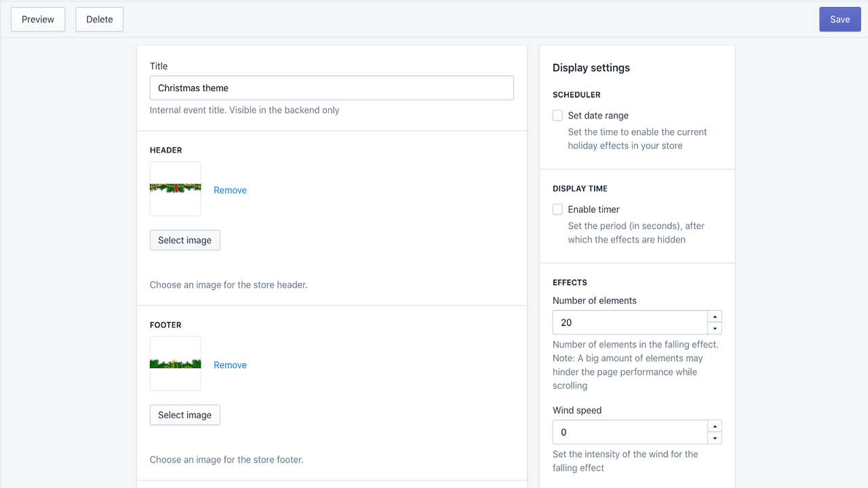Click the Display settings panel heading
868x488 pixels.
(591, 67)
